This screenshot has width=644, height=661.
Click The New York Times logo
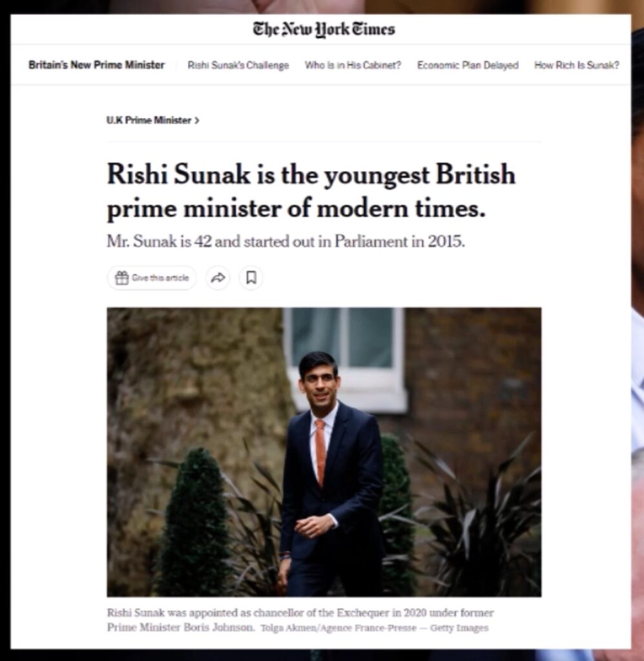pyautogui.click(x=324, y=29)
